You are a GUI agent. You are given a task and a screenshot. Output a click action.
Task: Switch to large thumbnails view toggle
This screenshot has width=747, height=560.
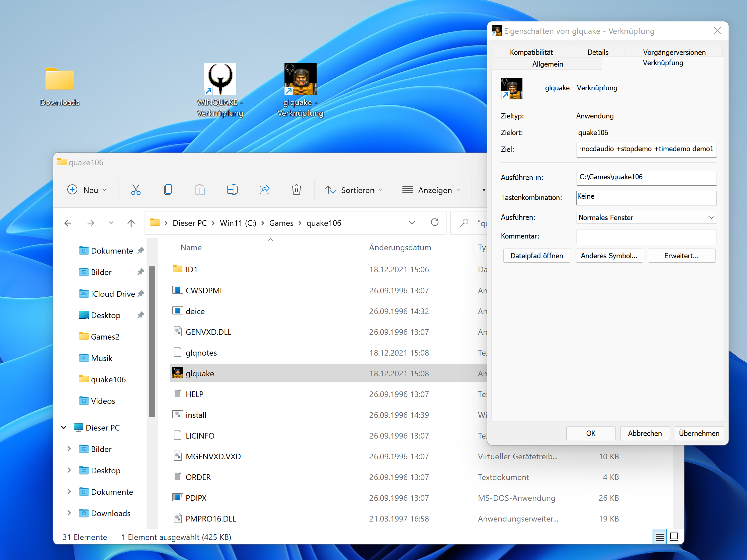pos(674,537)
